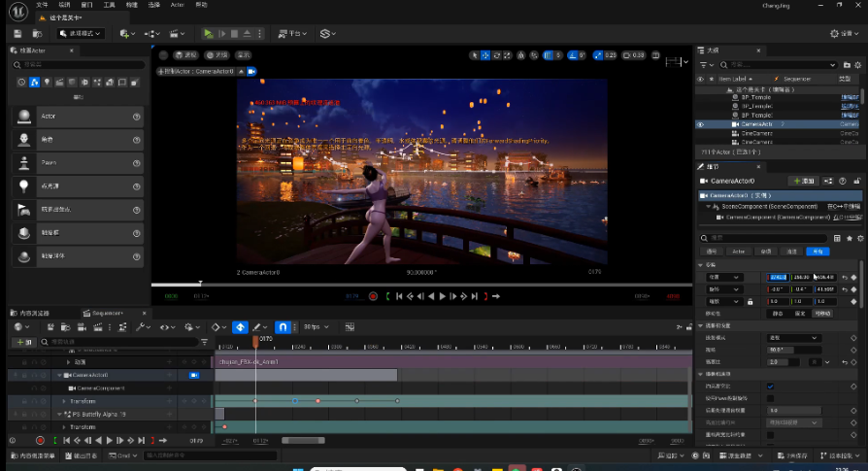This screenshot has height=471, width=868.
Task: Collapse the SceneComponent tree node in Details
Action: point(708,207)
